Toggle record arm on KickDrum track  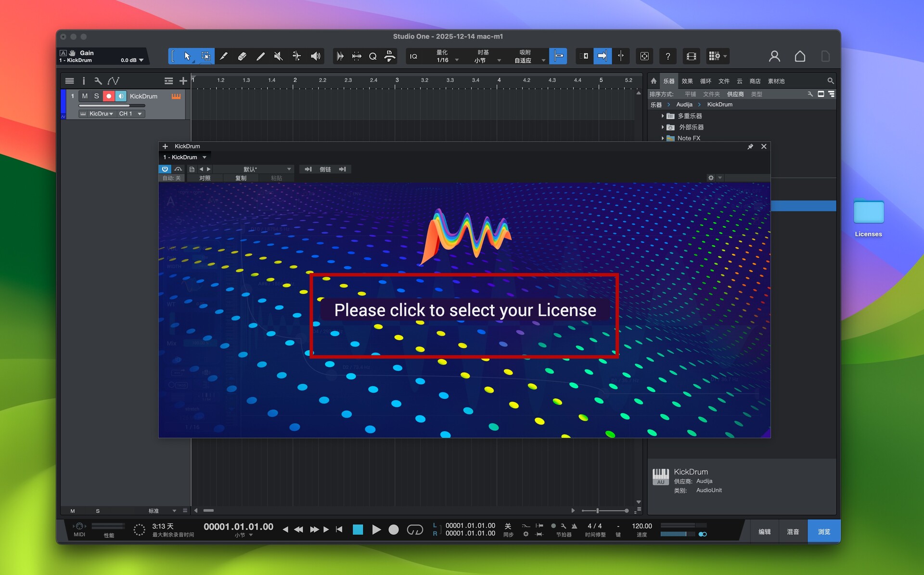click(109, 96)
